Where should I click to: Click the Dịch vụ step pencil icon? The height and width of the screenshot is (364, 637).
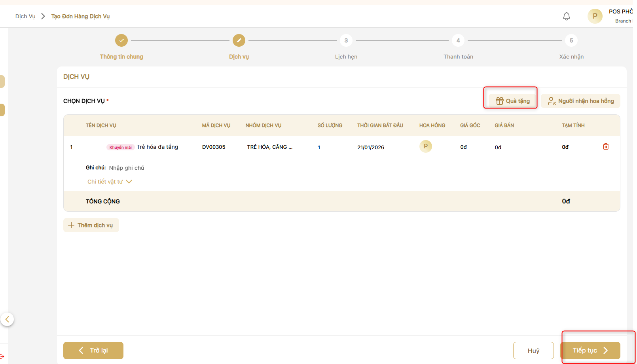pos(239,40)
